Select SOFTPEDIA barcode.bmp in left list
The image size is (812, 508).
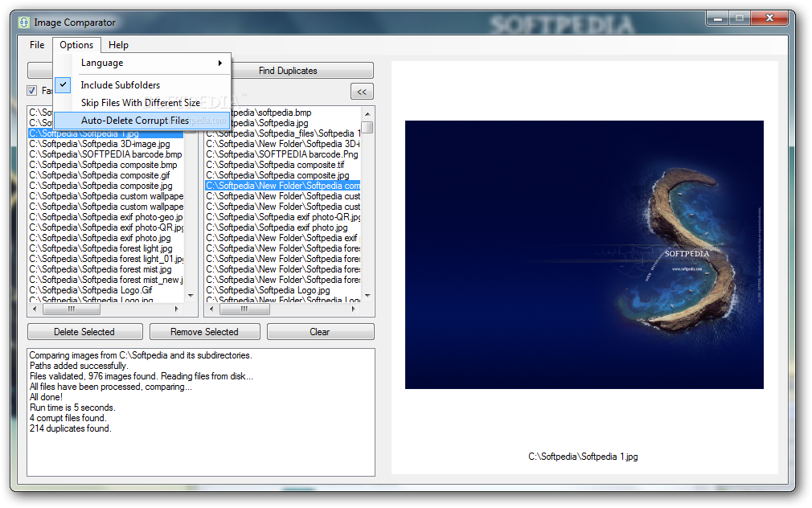(x=106, y=154)
